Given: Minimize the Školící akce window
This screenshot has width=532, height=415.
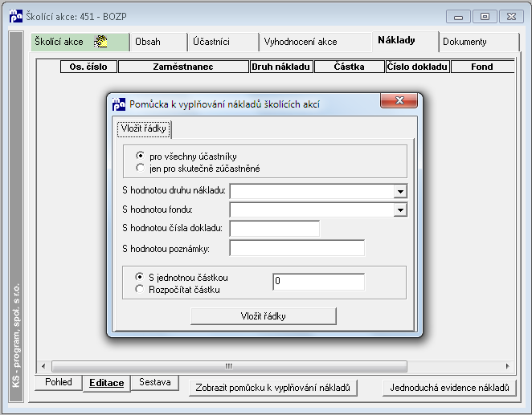Looking at the screenshot, I should click(458, 17).
